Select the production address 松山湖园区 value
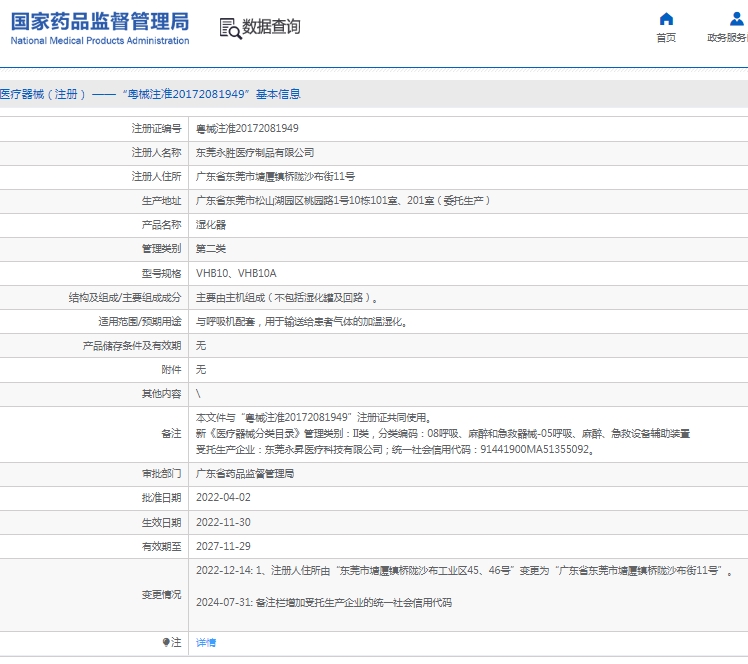This screenshot has height=664, width=748. click(x=343, y=201)
